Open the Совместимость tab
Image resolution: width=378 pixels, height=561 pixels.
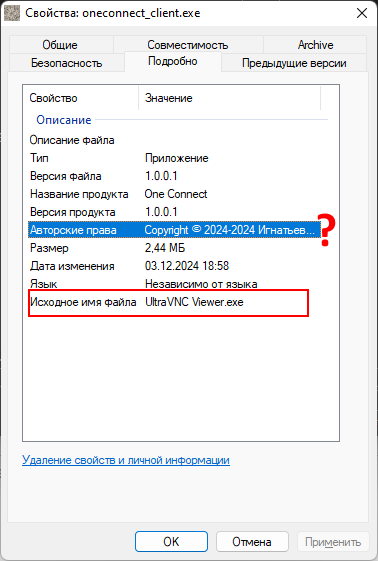coord(188,45)
